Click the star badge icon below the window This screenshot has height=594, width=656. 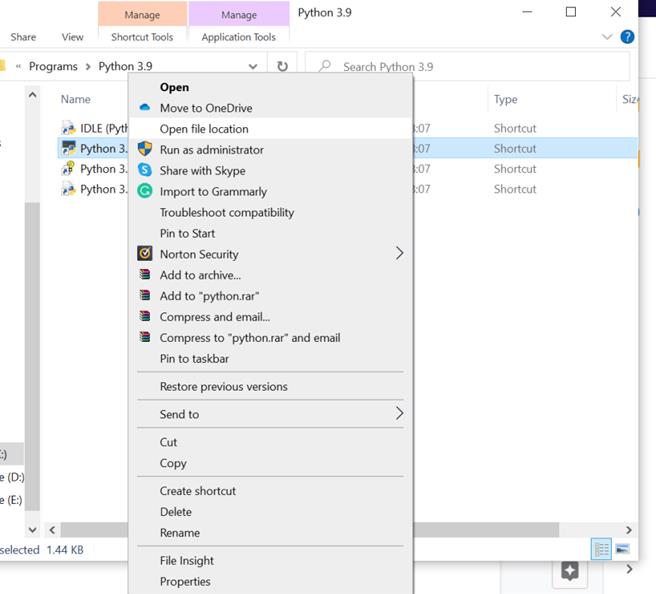570,571
